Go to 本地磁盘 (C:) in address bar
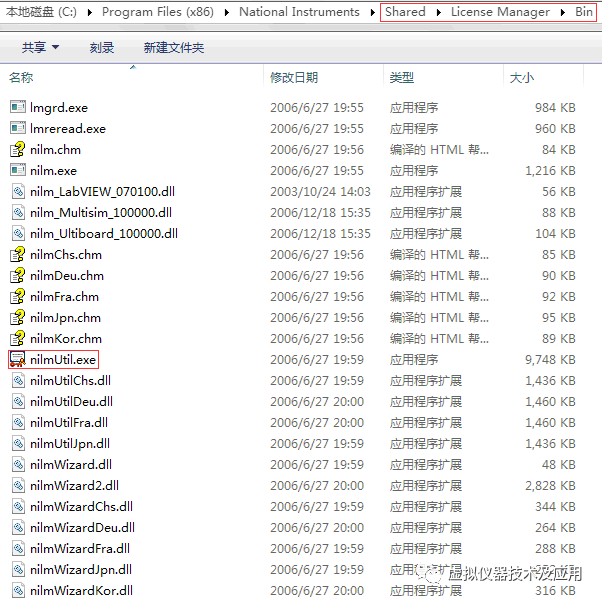This screenshot has width=602, height=601. (x=41, y=12)
